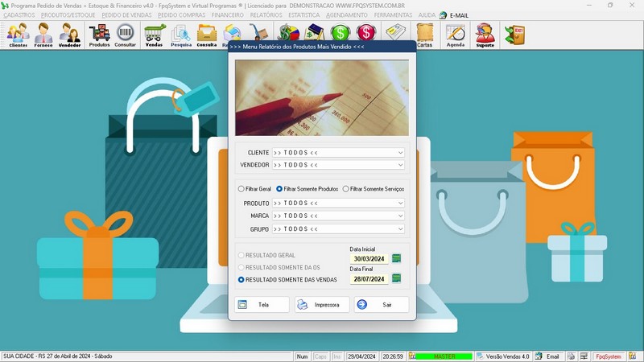This screenshot has height=362, width=644.
Task: Open the PEDIDO COMPRAS menu
Action: (182, 15)
